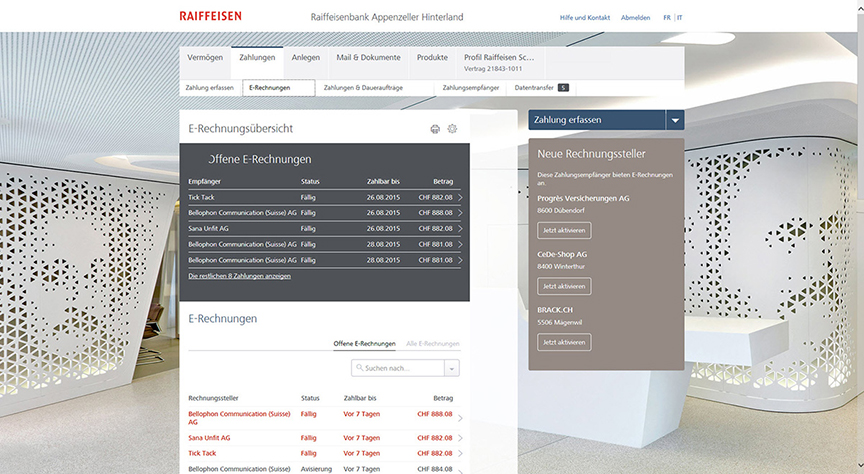Open the Anlegen tab
This screenshot has height=474, width=864.
tap(306, 58)
